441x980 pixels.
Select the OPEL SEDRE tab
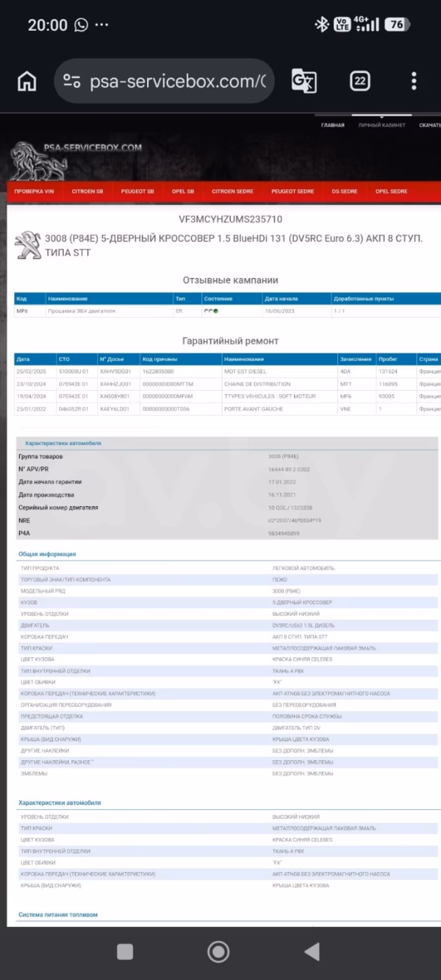[391, 191]
